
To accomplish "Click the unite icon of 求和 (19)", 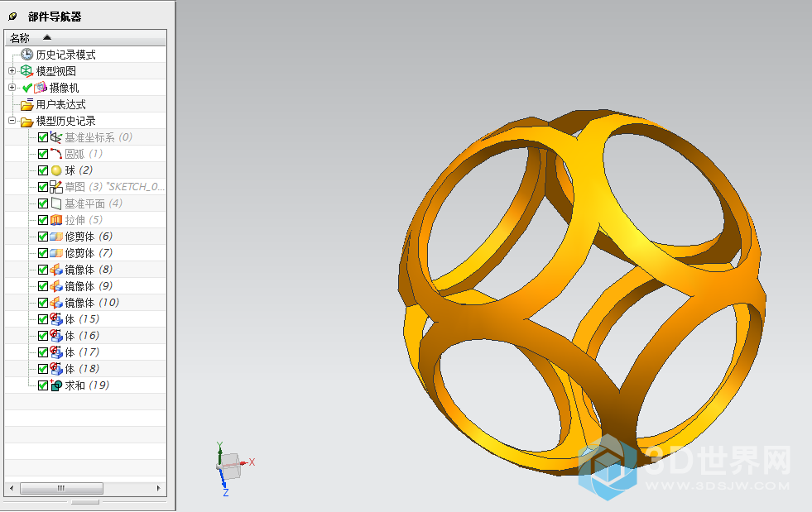I will point(56,385).
